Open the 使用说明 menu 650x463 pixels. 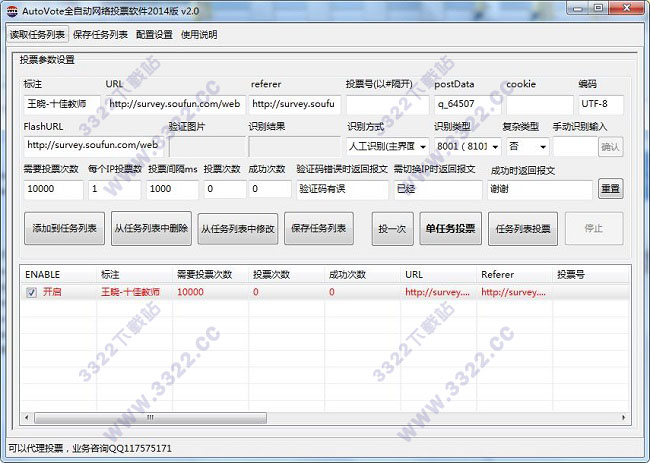point(199,35)
